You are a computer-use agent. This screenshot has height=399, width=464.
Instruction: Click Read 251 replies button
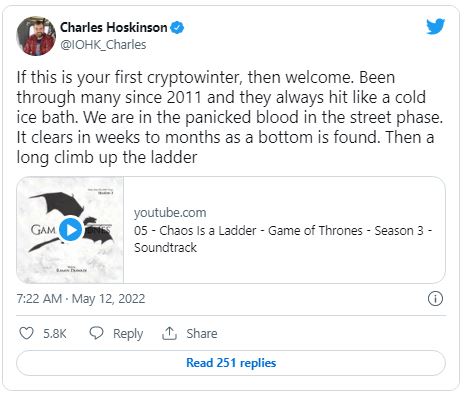(x=231, y=363)
